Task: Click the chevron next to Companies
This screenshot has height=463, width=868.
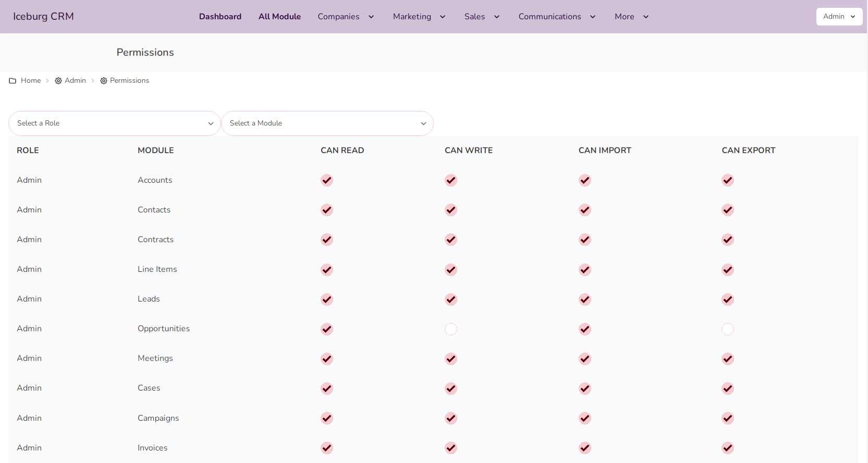Action: pos(371,17)
